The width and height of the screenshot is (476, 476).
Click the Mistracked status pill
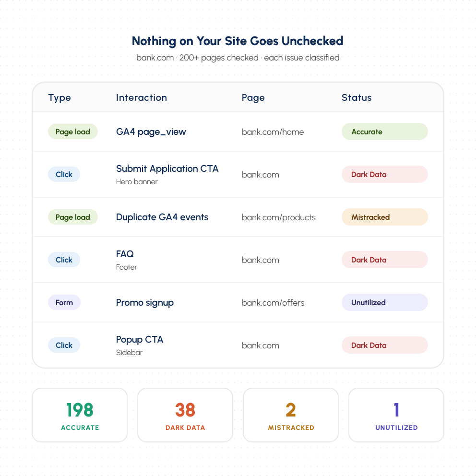click(x=385, y=217)
